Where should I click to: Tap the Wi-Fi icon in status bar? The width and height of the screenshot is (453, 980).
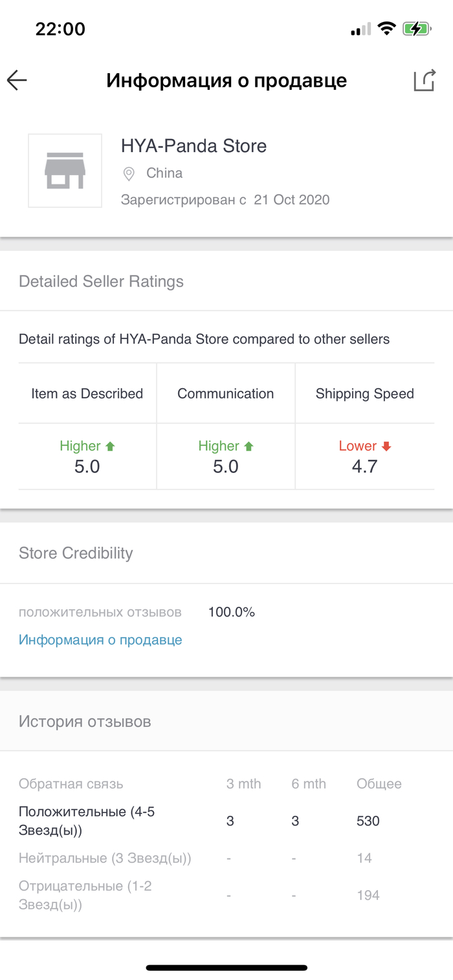tap(387, 29)
